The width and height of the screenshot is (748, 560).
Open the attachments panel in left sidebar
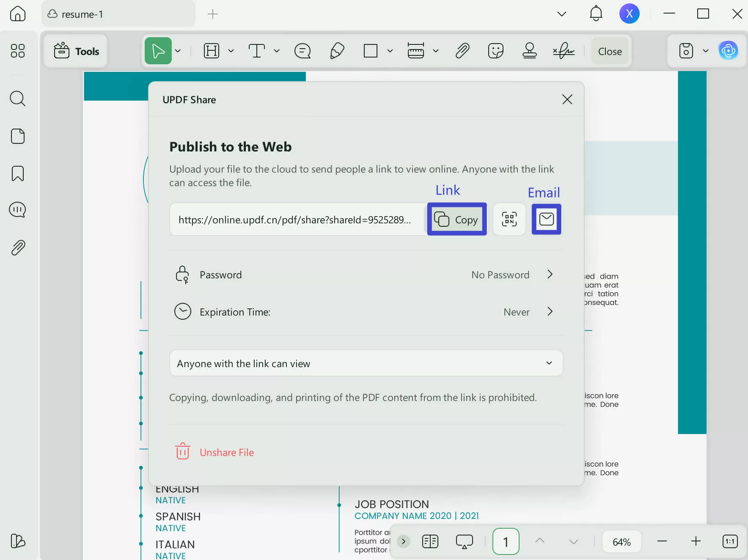(x=18, y=248)
